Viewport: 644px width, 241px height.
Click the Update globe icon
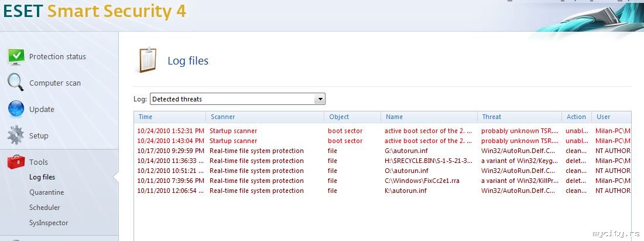click(x=16, y=109)
